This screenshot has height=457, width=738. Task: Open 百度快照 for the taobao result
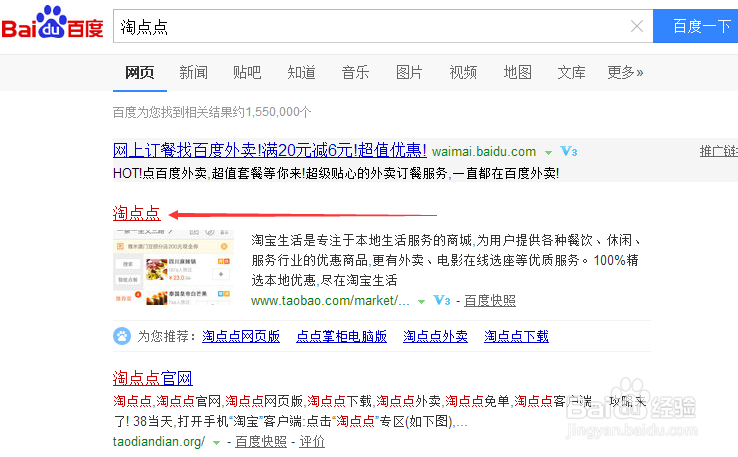[x=490, y=300]
